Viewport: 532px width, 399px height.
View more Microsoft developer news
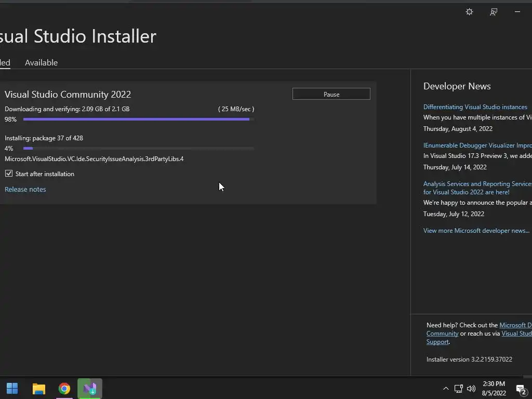point(476,230)
